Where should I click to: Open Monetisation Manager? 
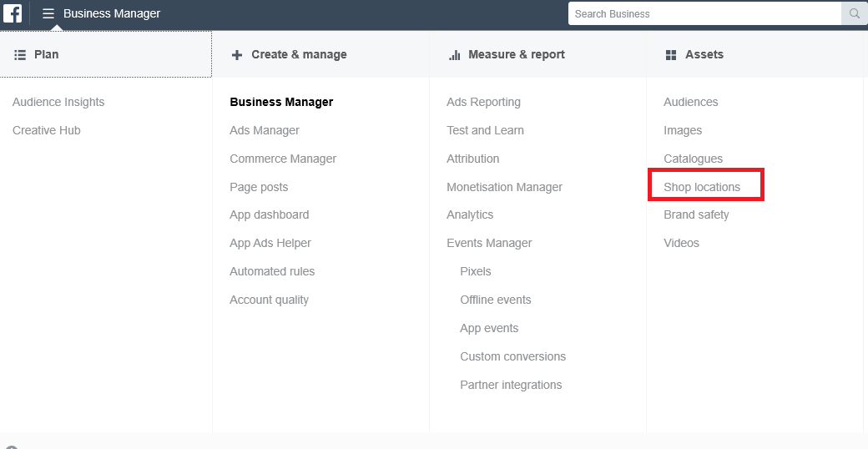coord(504,187)
